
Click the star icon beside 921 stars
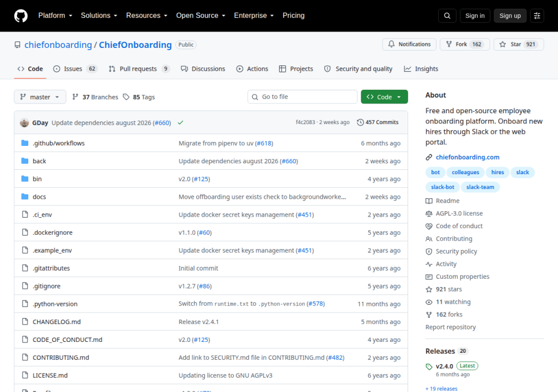point(429,289)
